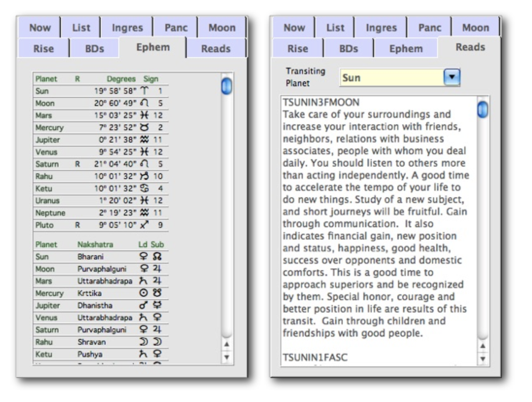Viewport: 532px width, 402px height.
Task: Switch to the Ingres tab in left panel
Action: click(127, 28)
